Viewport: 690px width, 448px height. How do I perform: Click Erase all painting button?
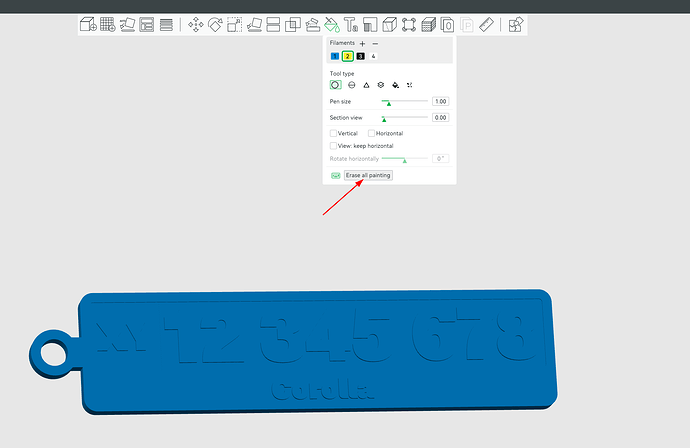[368, 175]
